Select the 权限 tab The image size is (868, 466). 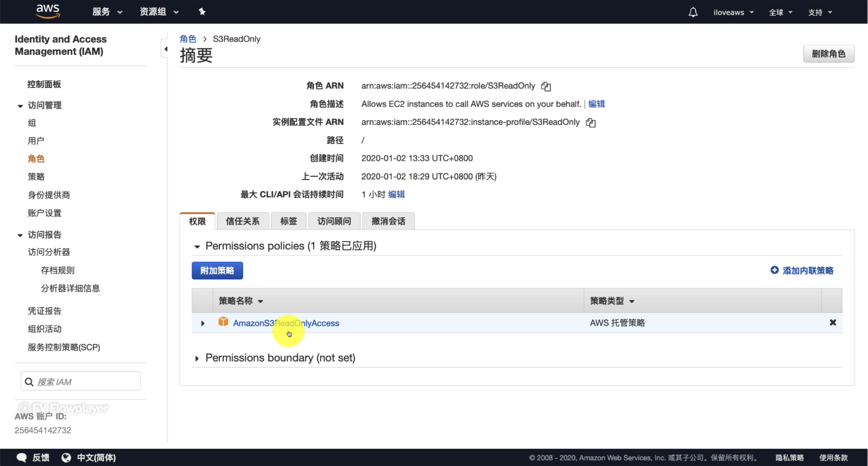point(197,221)
